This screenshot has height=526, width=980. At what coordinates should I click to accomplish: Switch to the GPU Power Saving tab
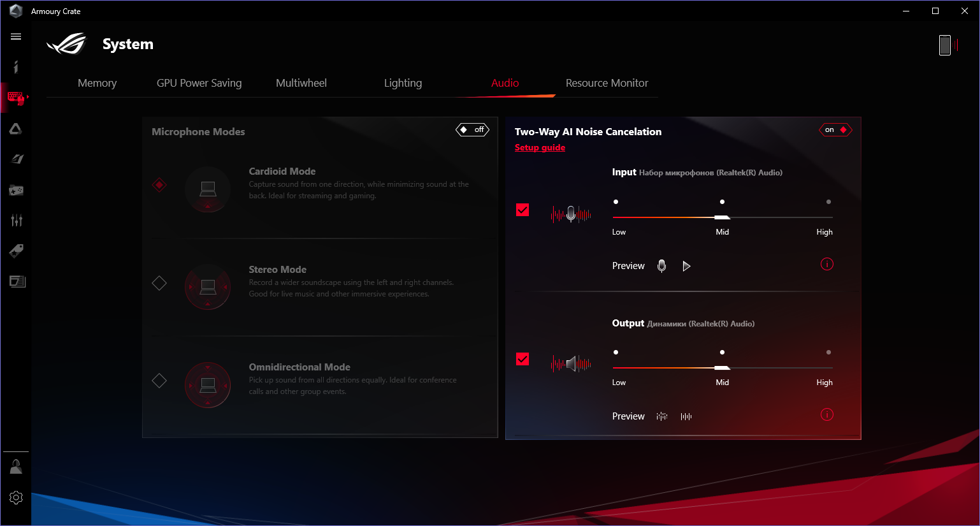(x=199, y=83)
